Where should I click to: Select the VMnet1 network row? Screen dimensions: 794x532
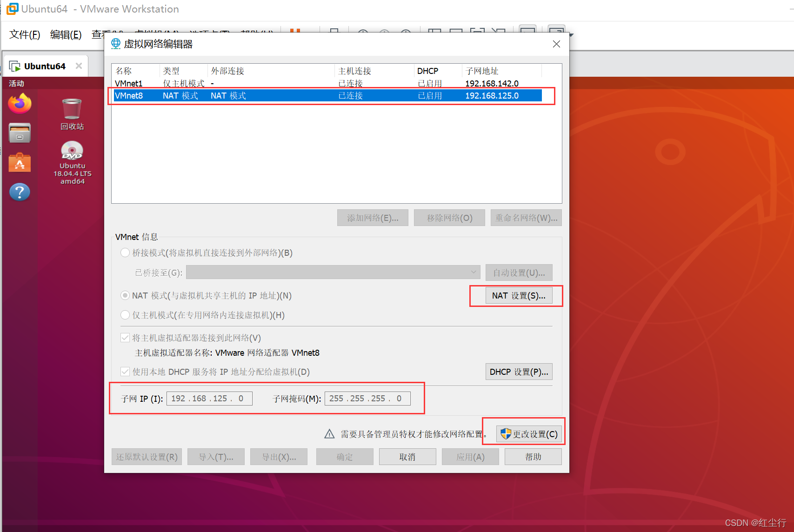[x=327, y=83]
